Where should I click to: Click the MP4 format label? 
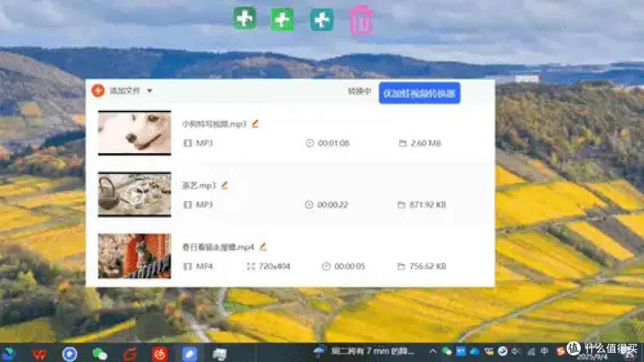(204, 266)
